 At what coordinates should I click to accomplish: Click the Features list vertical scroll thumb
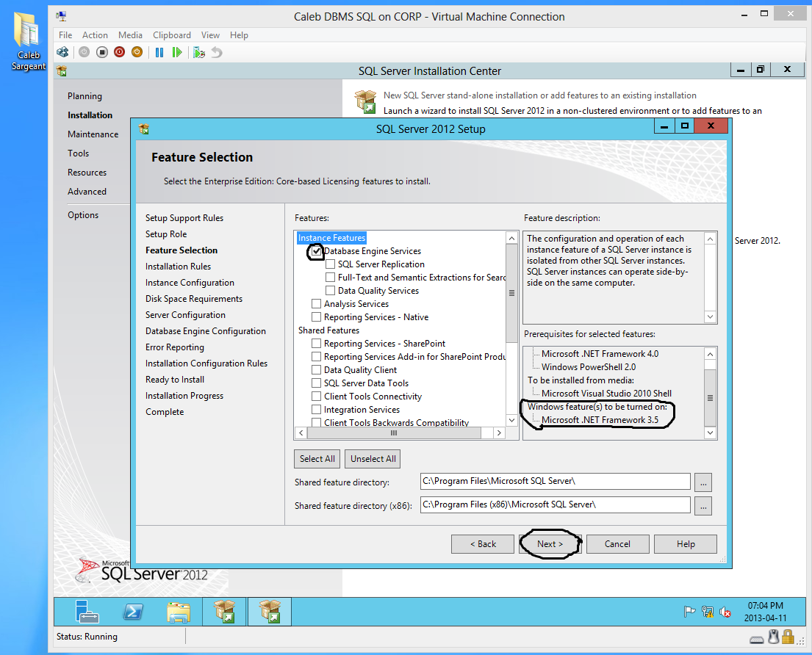click(x=511, y=293)
